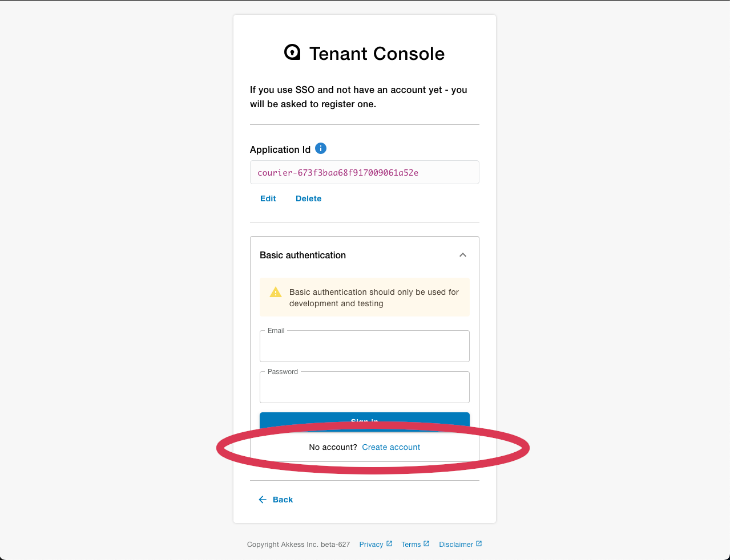
Task: Click the warning triangle in the banner
Action: (276, 291)
